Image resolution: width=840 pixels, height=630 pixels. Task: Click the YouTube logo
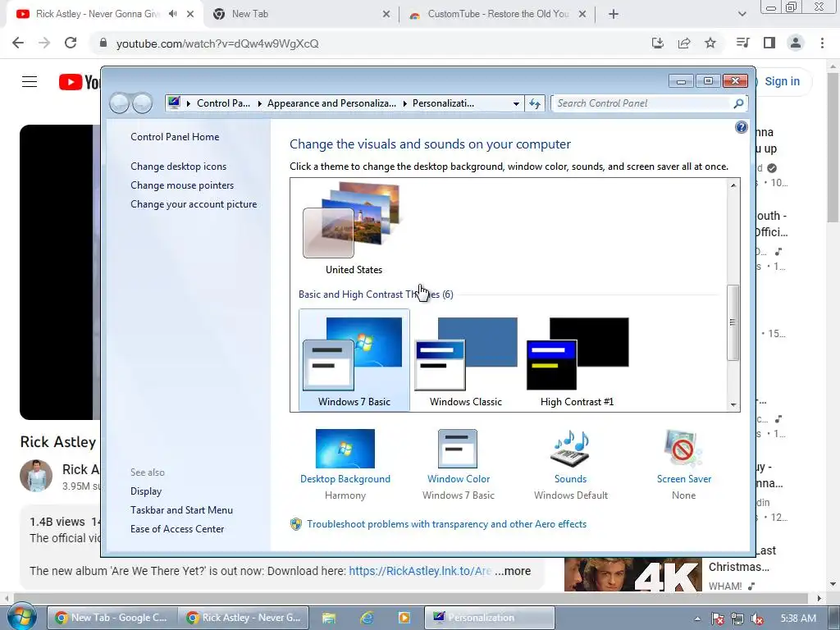[80, 82]
